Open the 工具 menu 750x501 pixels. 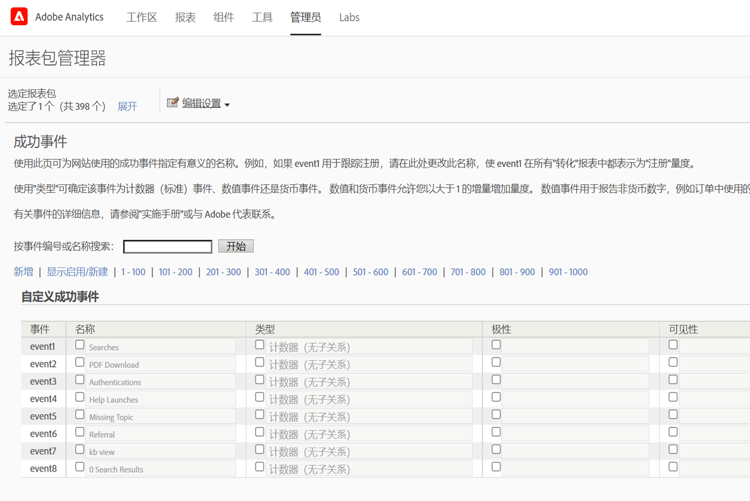coord(262,17)
